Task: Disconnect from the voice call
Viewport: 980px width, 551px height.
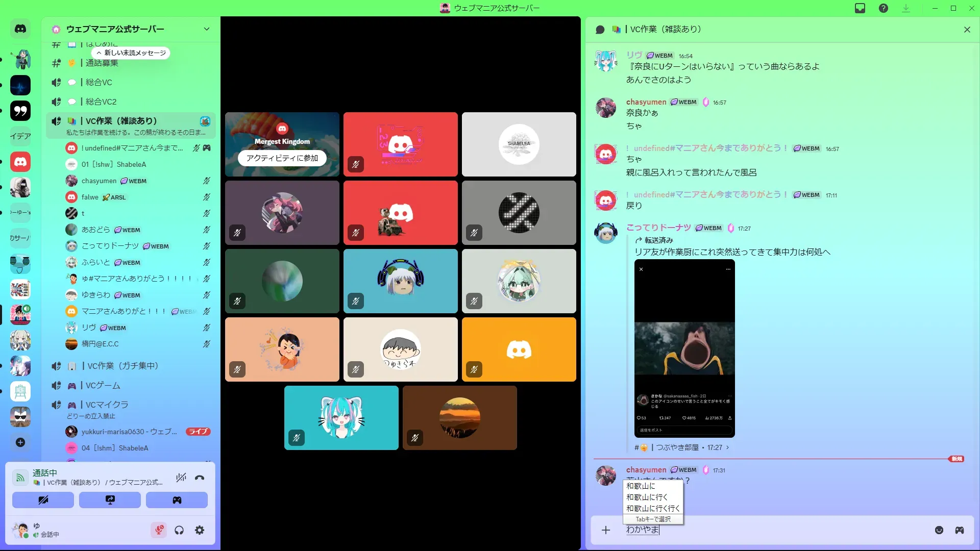Action: pyautogui.click(x=200, y=478)
